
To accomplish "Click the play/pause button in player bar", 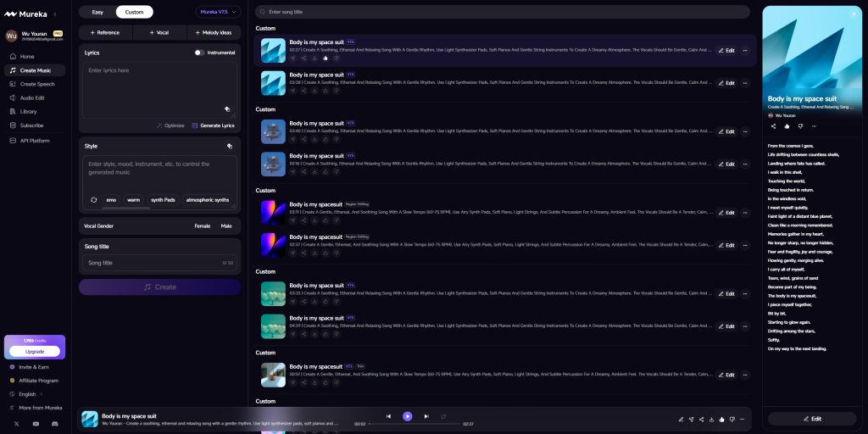I will click(408, 416).
